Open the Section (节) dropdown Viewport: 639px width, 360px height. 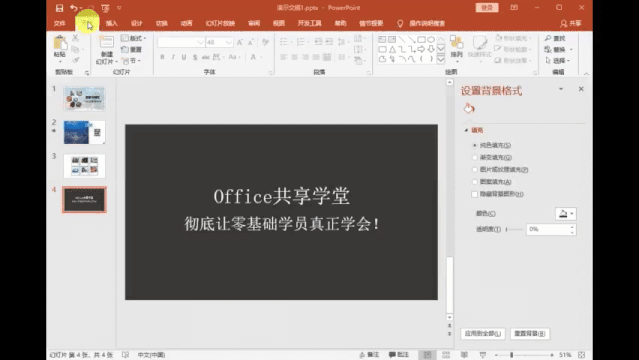pos(131,61)
